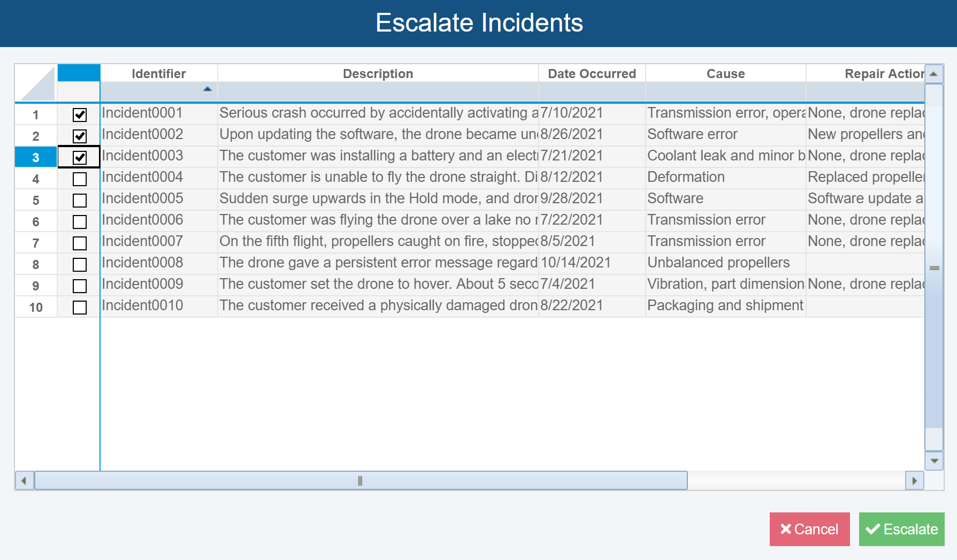The image size is (957, 560).
Task: Click the vertical scrollbar down arrow
Action: [933, 461]
